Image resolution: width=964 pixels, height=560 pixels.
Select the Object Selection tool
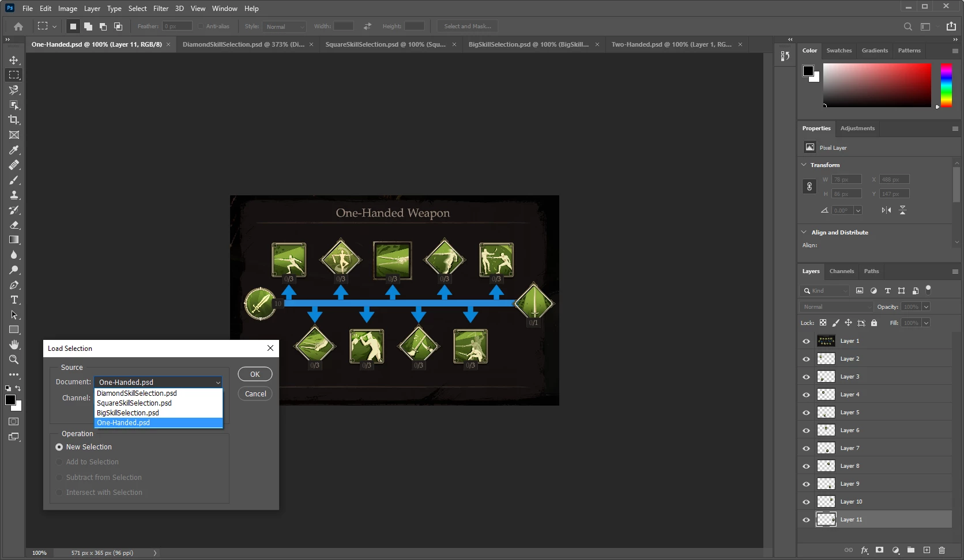coord(14,105)
